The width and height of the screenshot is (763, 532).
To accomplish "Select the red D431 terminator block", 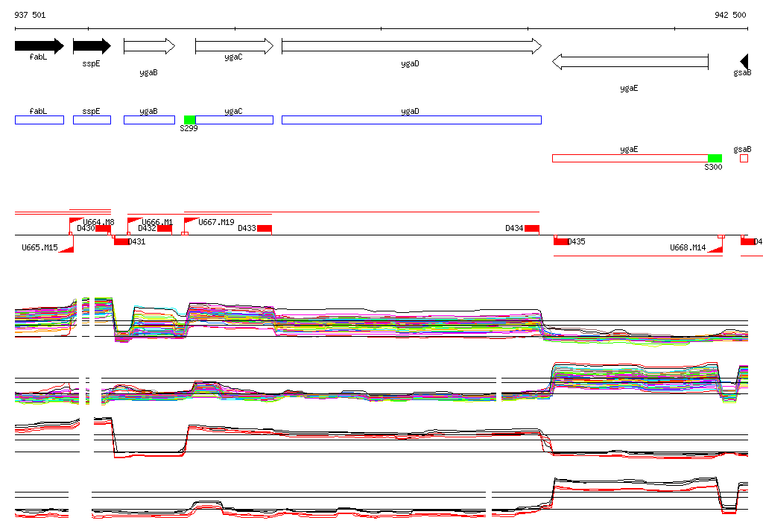I will (121, 241).
